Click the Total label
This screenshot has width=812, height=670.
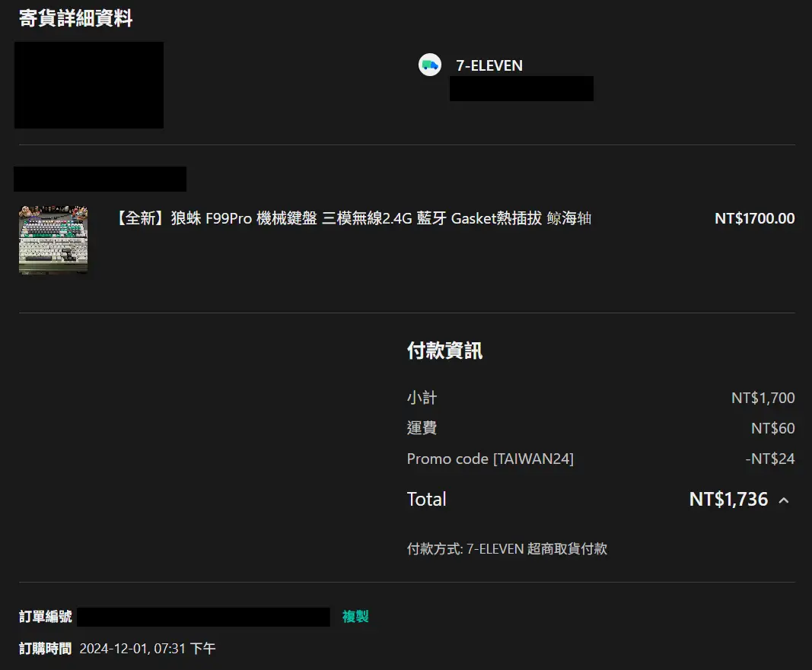426,500
